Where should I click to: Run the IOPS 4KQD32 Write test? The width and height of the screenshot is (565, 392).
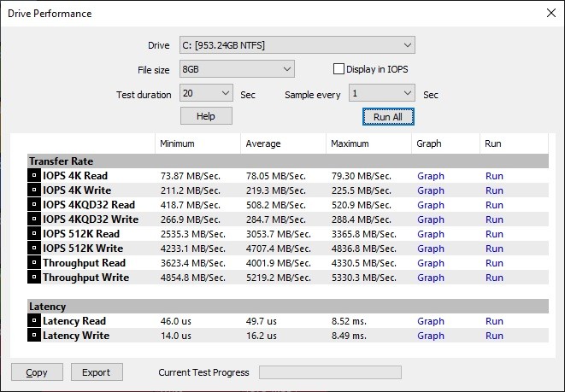pyautogui.click(x=494, y=219)
